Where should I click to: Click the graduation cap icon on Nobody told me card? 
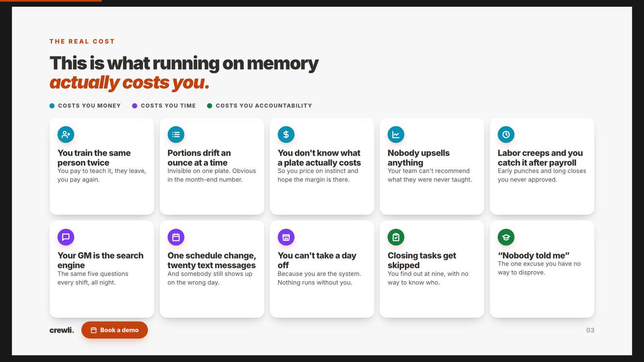point(506,237)
